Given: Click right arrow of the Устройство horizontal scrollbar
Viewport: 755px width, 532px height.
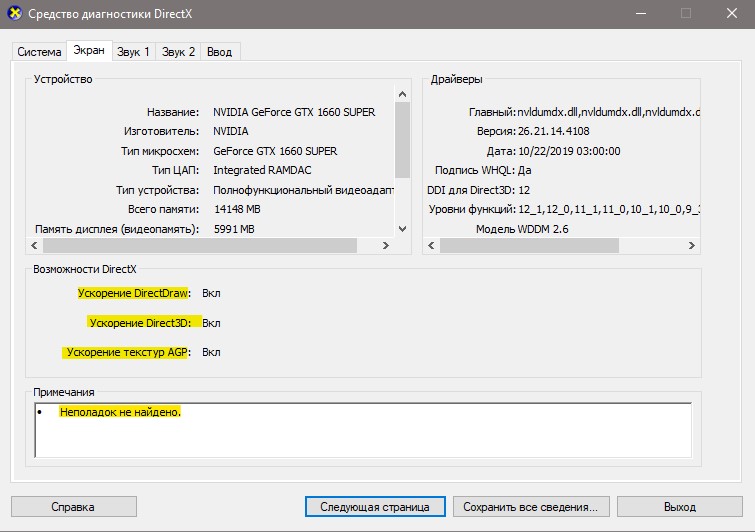Looking at the screenshot, I should pyautogui.click(x=385, y=246).
